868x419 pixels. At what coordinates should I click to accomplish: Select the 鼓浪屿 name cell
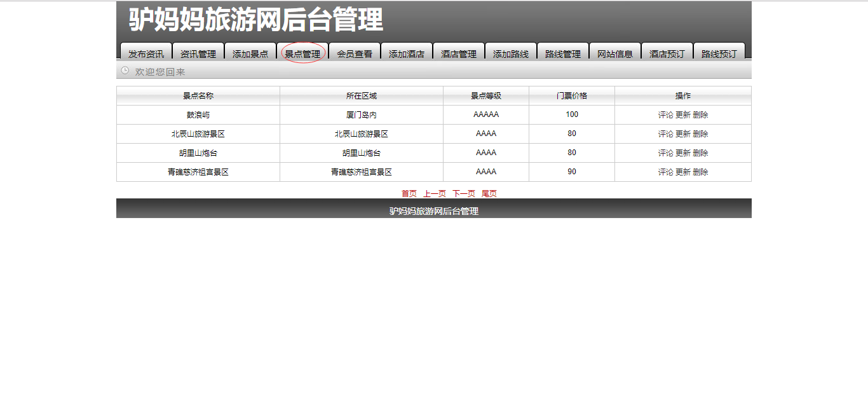[x=198, y=115]
